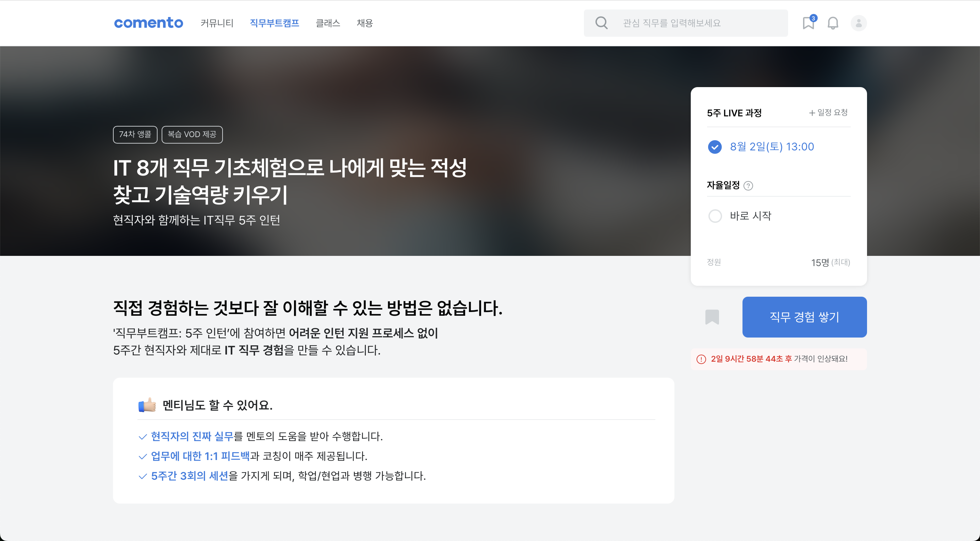Click the thumbs-up emoji icon
Screen dimensions: 980x541
pos(147,405)
